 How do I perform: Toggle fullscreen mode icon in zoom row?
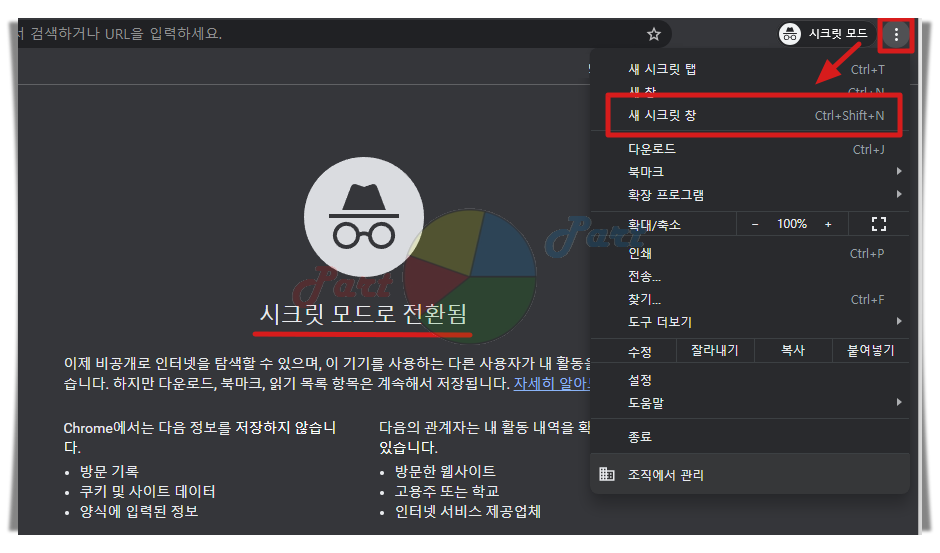pyautogui.click(x=878, y=224)
